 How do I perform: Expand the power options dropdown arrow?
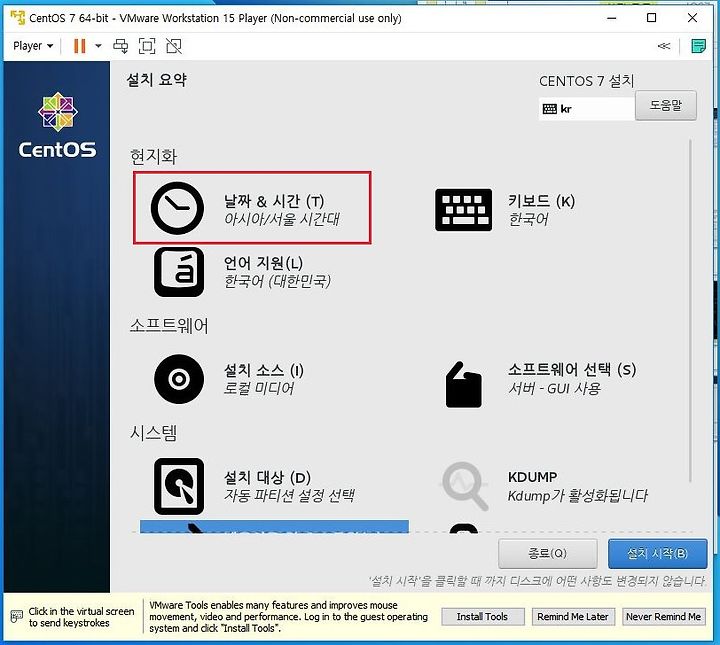pos(98,46)
